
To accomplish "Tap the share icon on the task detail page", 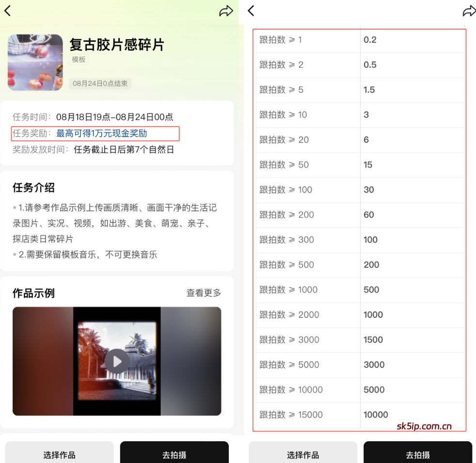I will pos(226,11).
